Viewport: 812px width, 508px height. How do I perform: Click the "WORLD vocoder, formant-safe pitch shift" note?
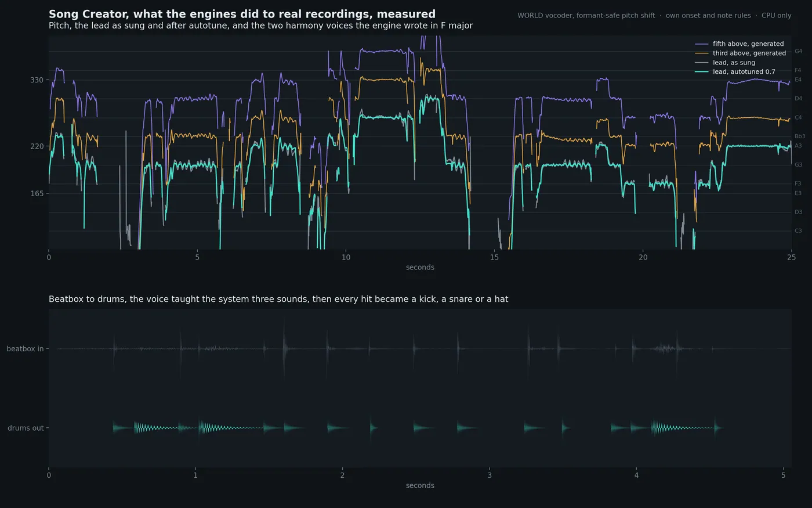coord(586,16)
